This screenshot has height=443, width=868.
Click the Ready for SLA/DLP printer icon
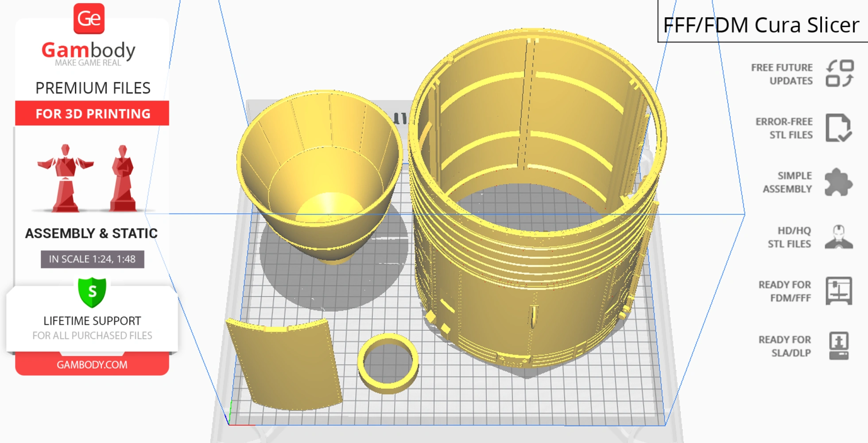tap(840, 346)
